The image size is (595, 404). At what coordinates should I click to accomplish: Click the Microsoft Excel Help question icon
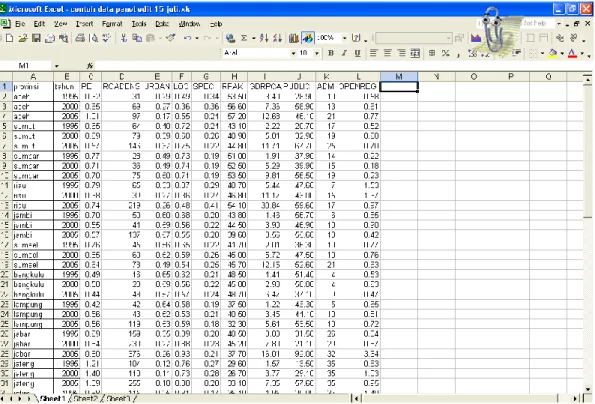point(356,38)
